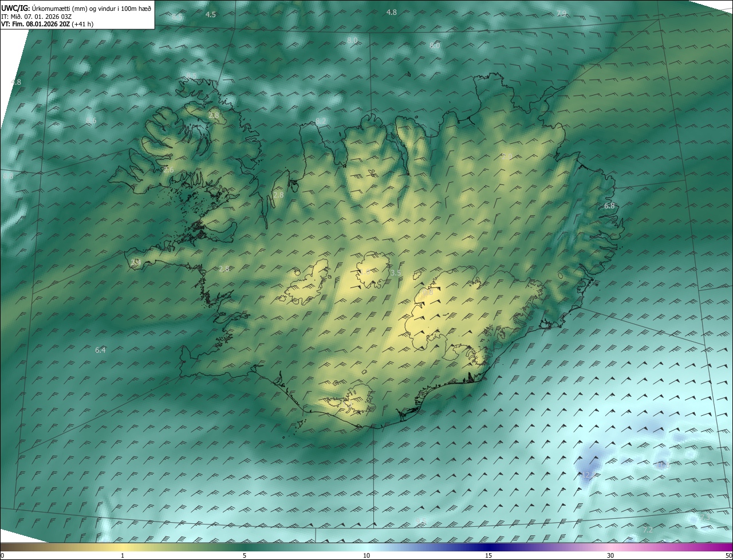Click the '7.2' value in lower right
Viewport: 733px width, 560px height.
(648, 530)
